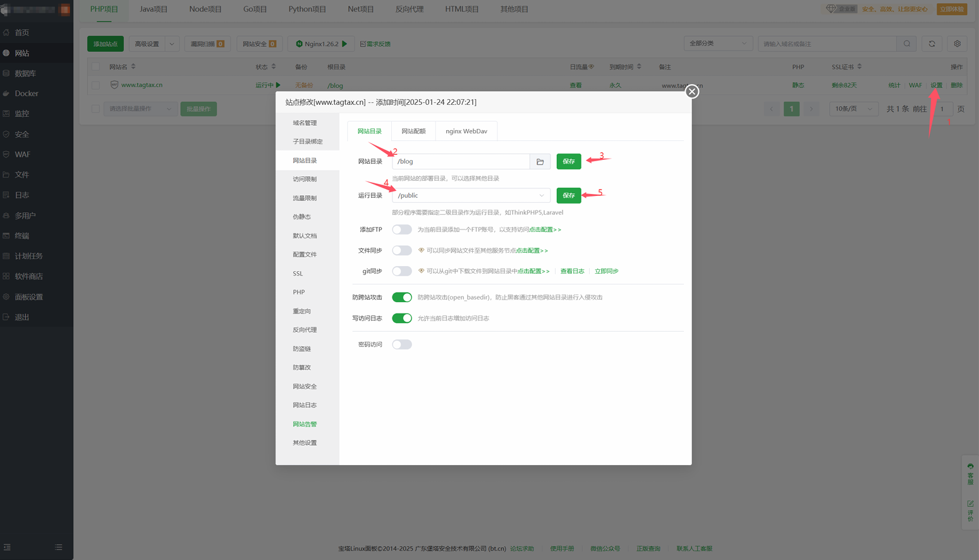Save the 网站目录 /blog path

[568, 162]
